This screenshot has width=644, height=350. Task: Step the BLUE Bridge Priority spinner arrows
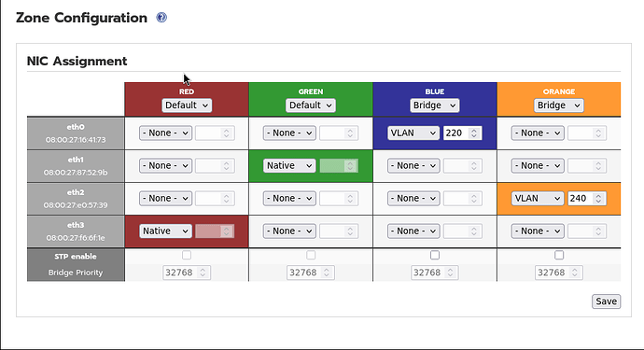point(450,273)
